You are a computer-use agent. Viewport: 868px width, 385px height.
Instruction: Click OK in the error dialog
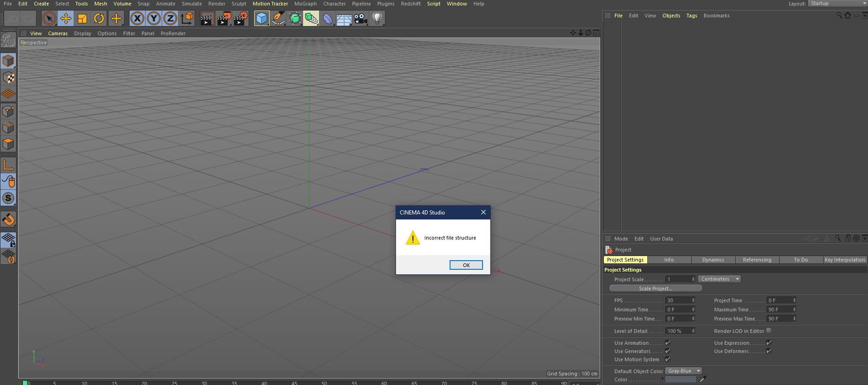[x=466, y=265]
